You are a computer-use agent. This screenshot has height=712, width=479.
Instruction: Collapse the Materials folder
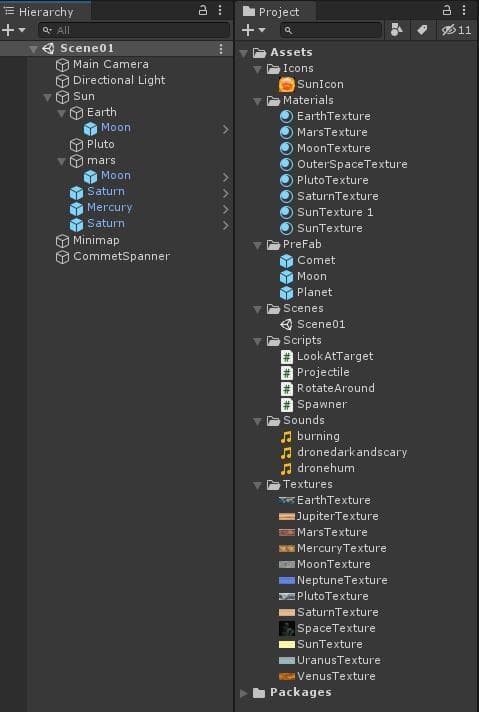pos(257,101)
